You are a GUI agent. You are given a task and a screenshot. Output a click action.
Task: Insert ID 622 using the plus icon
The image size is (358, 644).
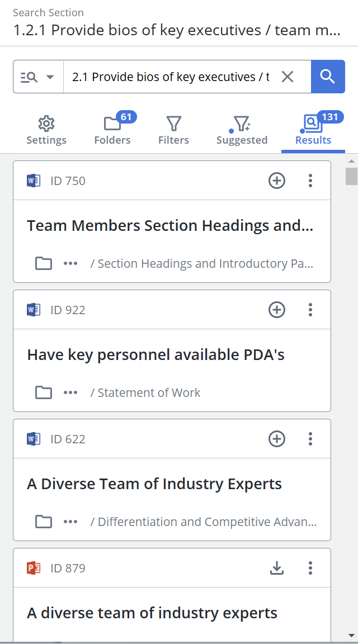click(x=277, y=439)
